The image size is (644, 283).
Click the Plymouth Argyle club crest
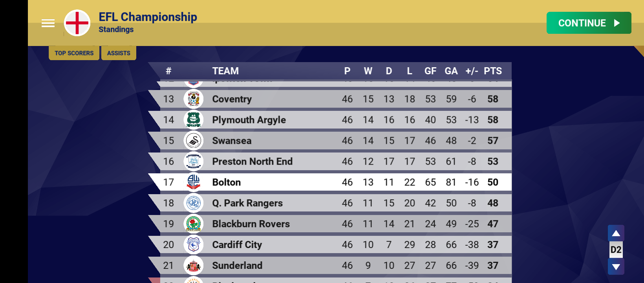(193, 120)
